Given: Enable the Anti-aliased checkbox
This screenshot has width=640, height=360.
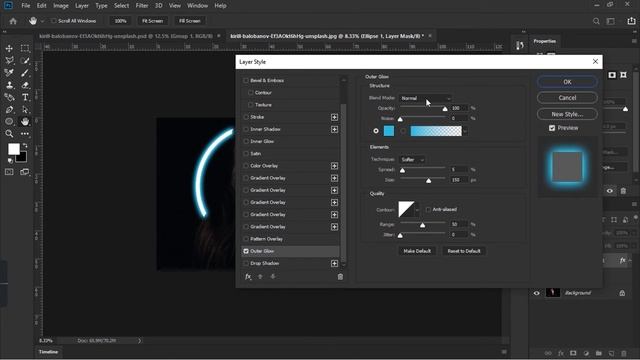Looking at the screenshot, I should point(428,209).
